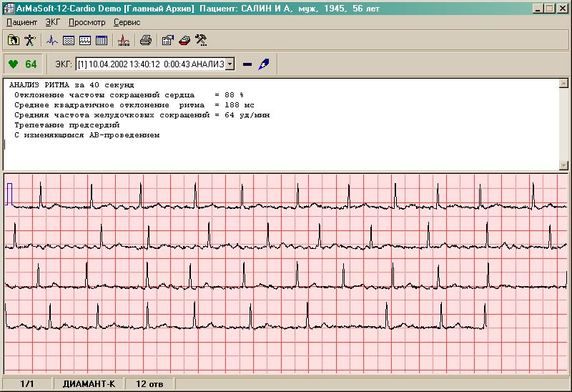This screenshot has width=572, height=392.
Task: Expand the ЭКГ record selection dropdown
Action: tap(230, 64)
